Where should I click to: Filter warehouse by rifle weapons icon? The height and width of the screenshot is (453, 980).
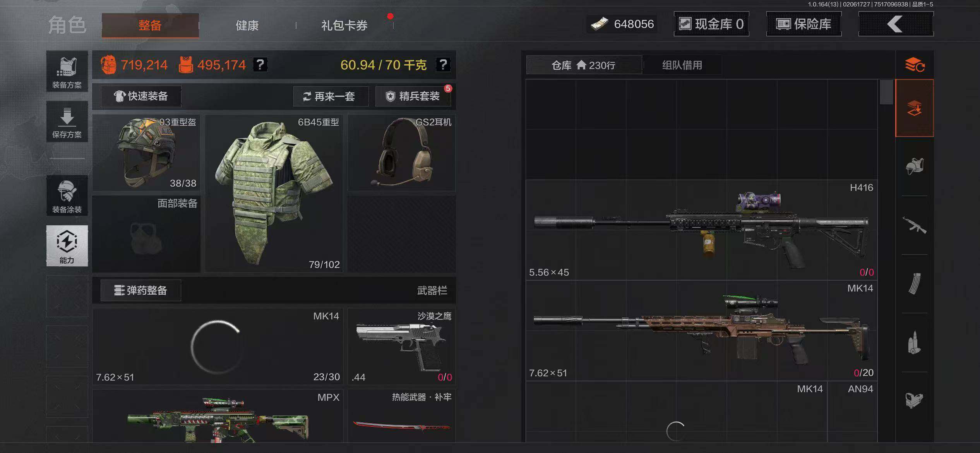(915, 225)
